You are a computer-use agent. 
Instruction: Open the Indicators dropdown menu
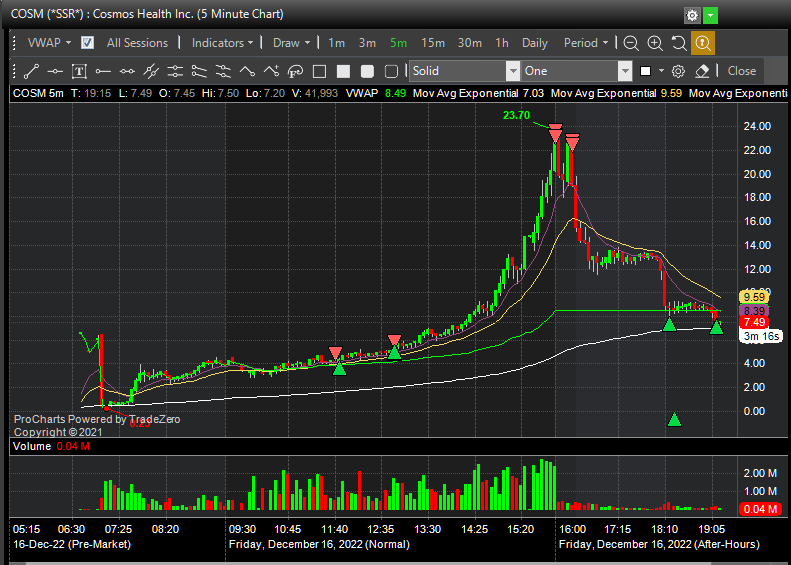pyautogui.click(x=222, y=43)
